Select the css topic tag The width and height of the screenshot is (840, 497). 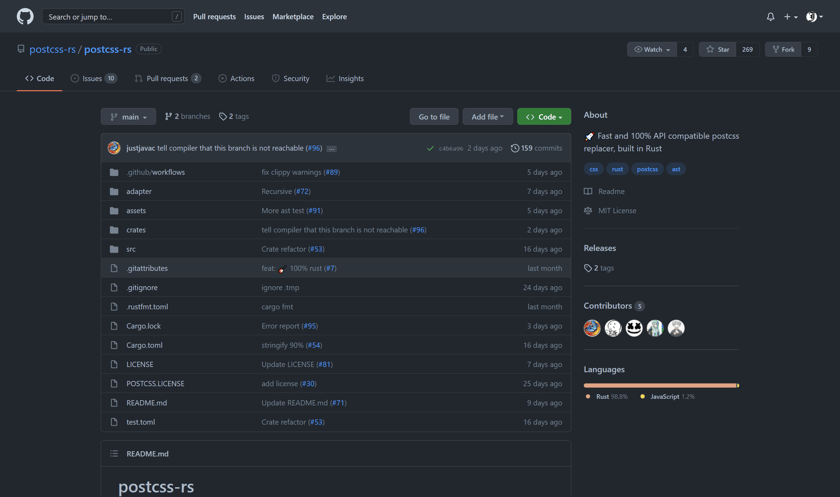click(594, 169)
